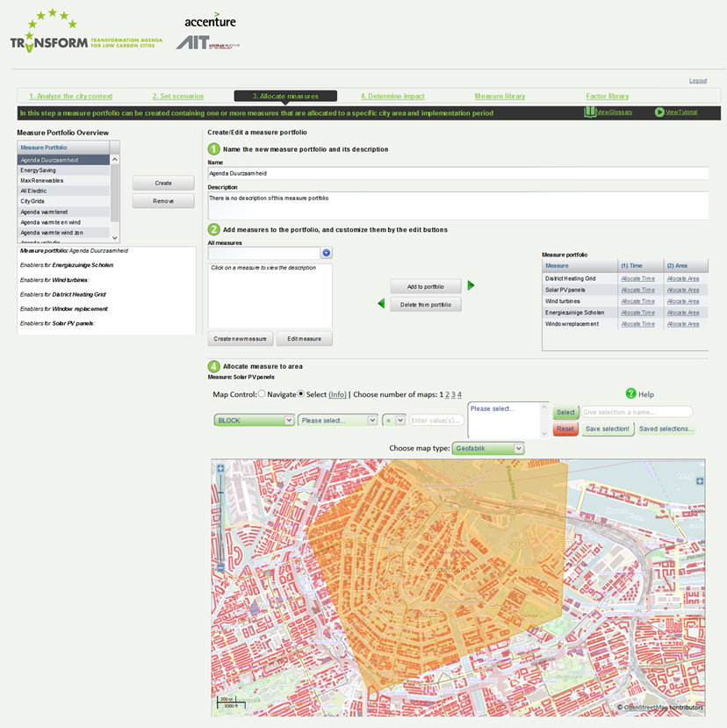Click the View Glossary book icon
Image resolution: width=727 pixels, height=728 pixels.
[589, 112]
